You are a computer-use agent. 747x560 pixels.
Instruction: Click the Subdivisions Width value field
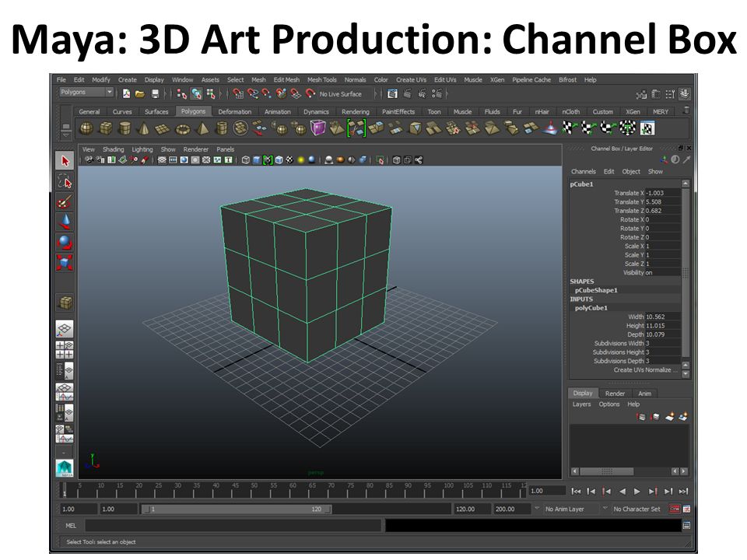[662, 343]
